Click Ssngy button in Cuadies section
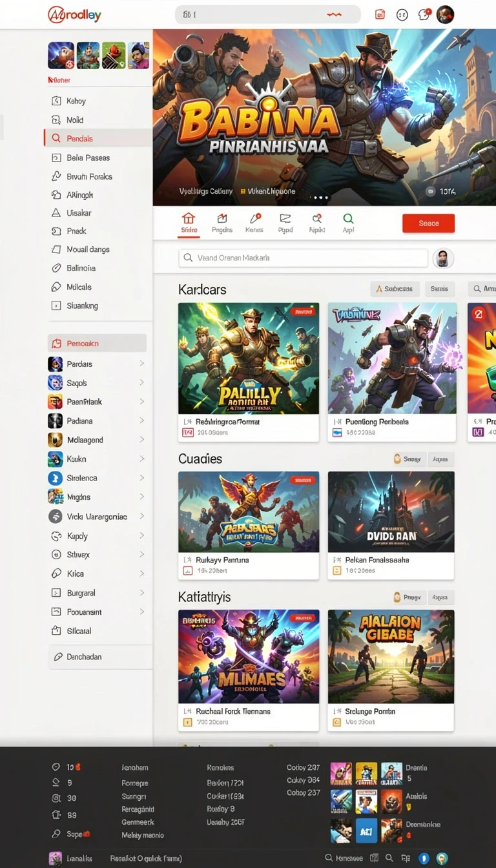 (408, 459)
